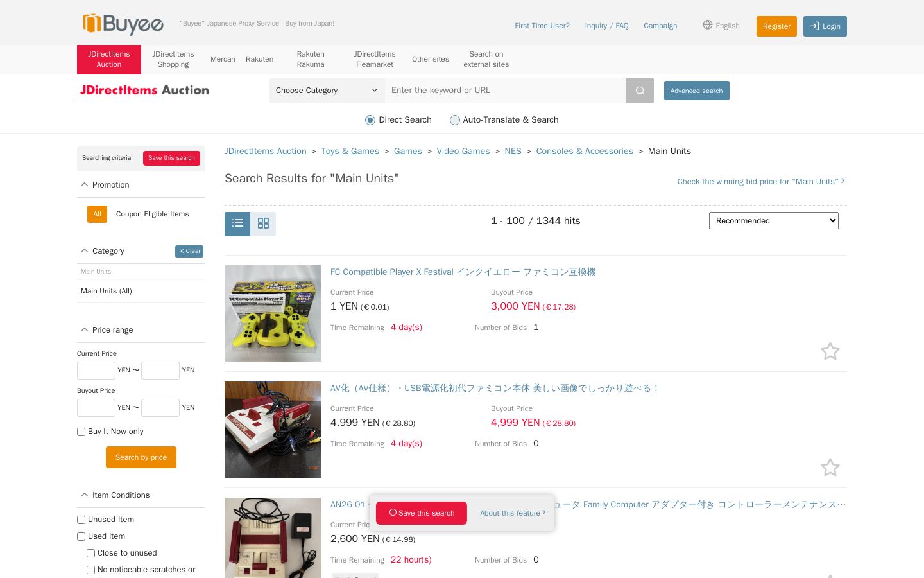
Task: Open the red Famicom console thumbnail
Action: [x=273, y=430]
